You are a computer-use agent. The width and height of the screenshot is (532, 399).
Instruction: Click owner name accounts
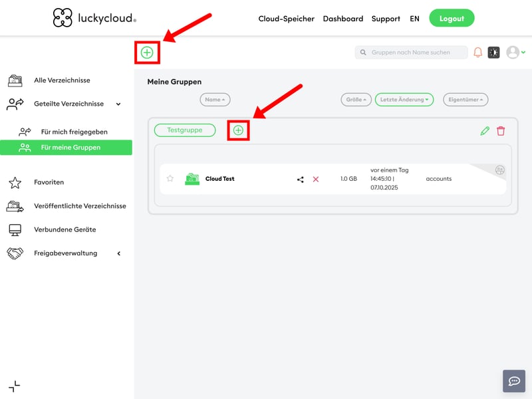point(439,179)
